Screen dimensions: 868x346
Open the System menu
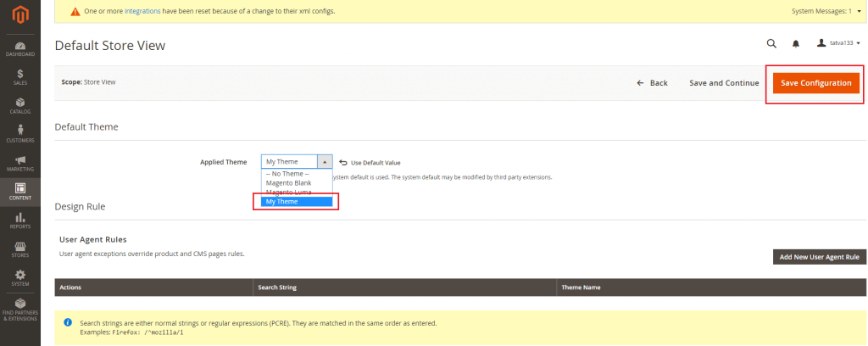20,278
